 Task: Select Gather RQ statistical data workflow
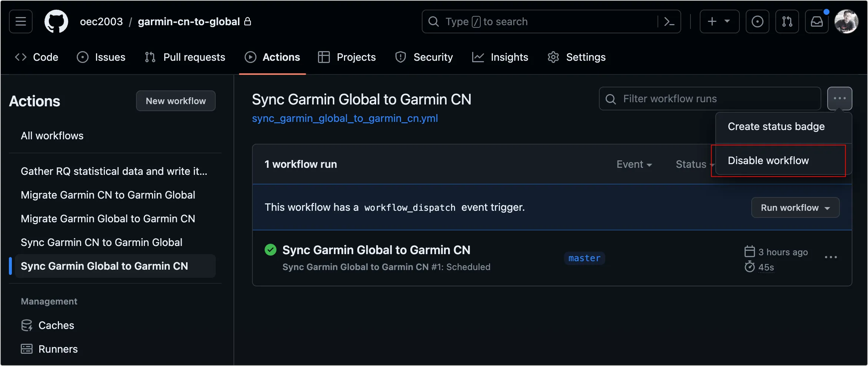[114, 171]
